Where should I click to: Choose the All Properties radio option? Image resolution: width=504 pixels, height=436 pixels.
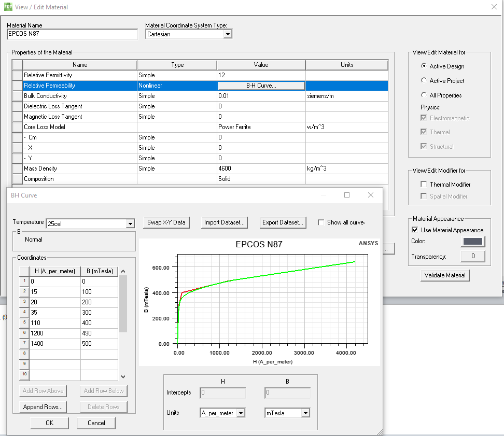[424, 95]
